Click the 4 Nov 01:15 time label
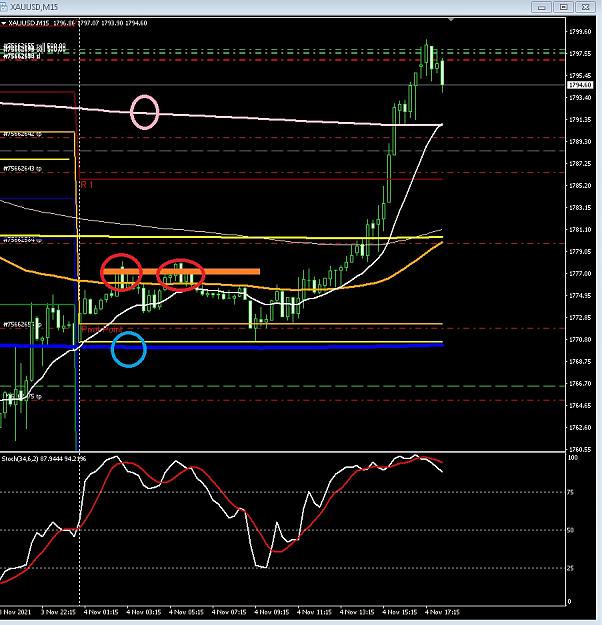602x625 pixels. point(101,612)
